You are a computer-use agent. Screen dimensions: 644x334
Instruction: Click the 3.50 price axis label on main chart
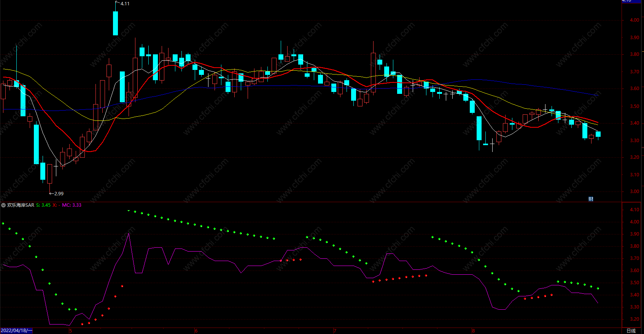634,106
